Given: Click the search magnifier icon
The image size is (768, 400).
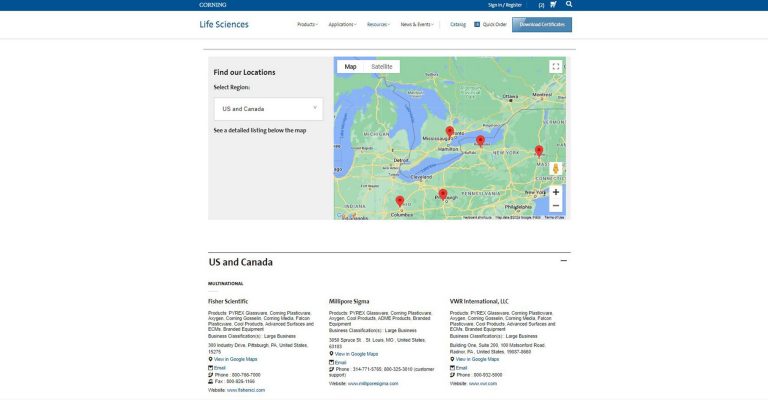Looking at the screenshot, I should [569, 4].
